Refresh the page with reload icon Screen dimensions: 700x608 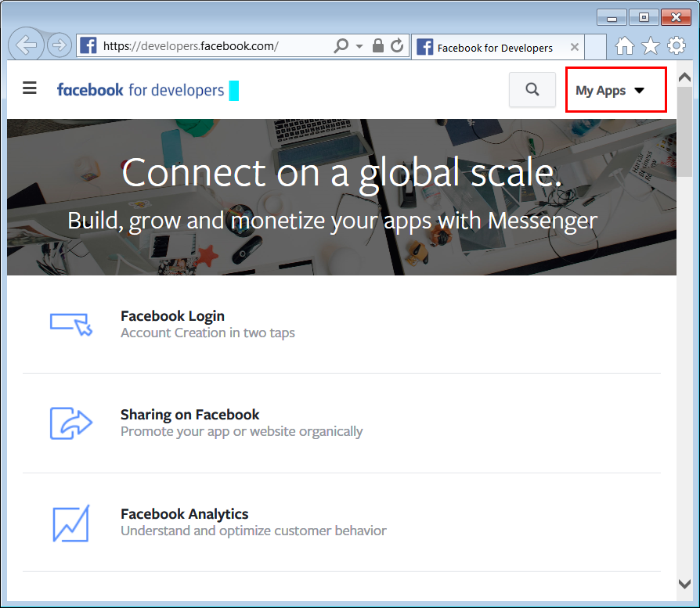click(397, 45)
